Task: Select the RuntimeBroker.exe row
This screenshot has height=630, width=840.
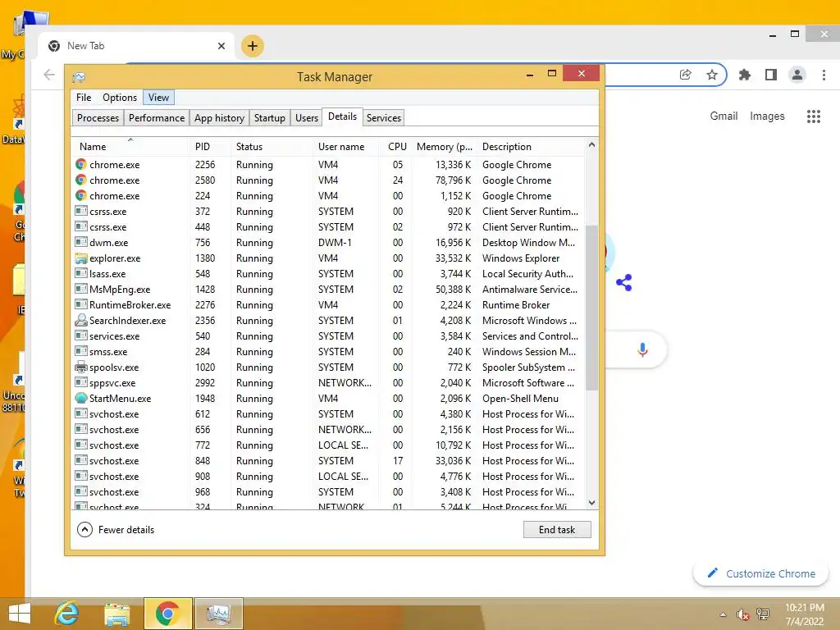Action: (329, 305)
